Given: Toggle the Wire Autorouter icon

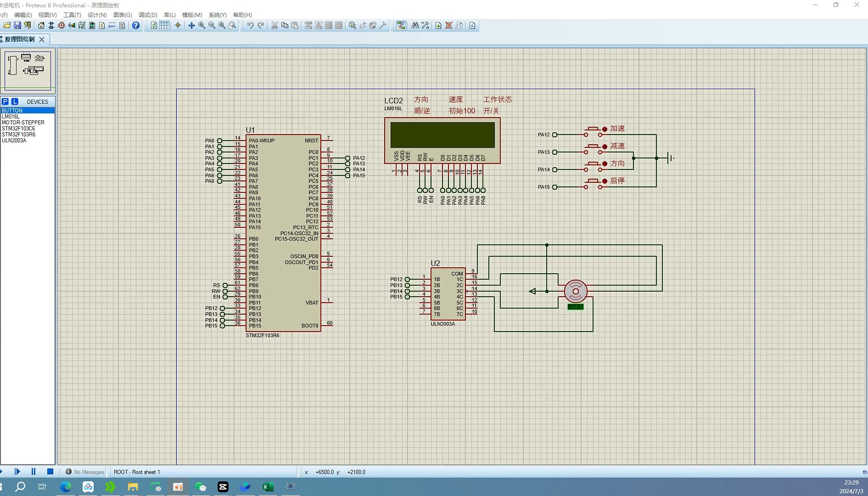Looking at the screenshot, I should pos(401,25).
